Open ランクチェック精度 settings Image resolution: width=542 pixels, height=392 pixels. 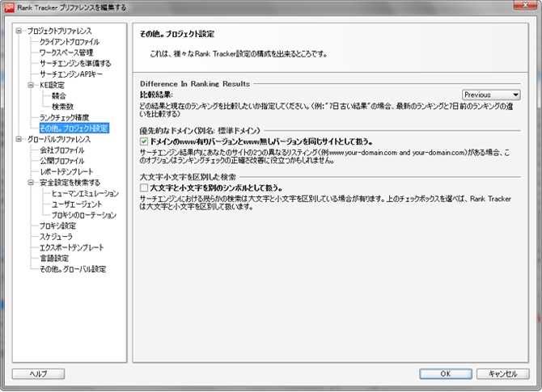click(x=64, y=117)
